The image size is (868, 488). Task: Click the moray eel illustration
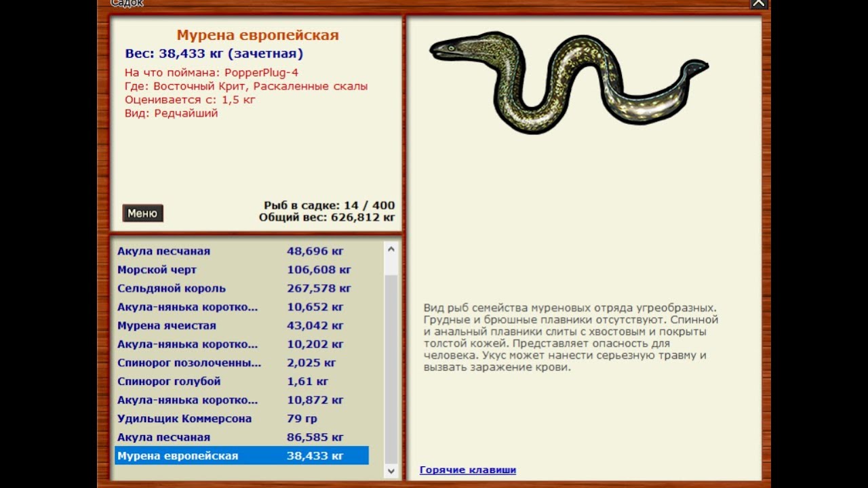point(568,81)
